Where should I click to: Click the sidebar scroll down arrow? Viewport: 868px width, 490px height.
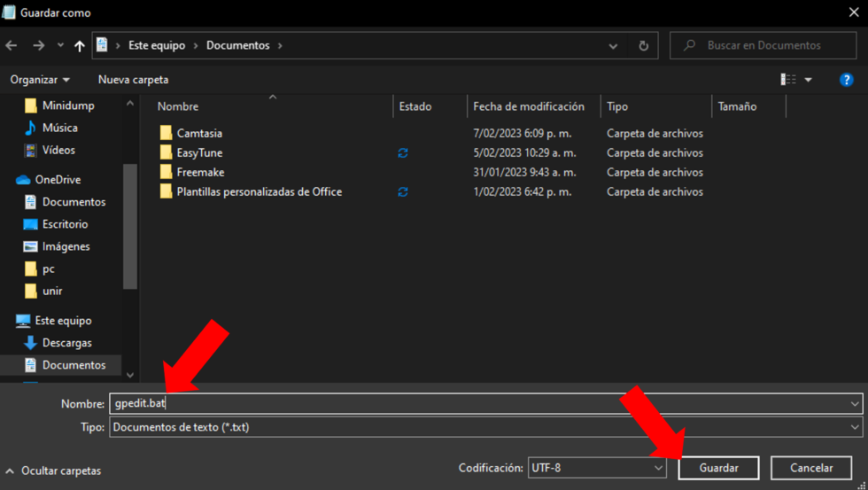click(x=130, y=375)
